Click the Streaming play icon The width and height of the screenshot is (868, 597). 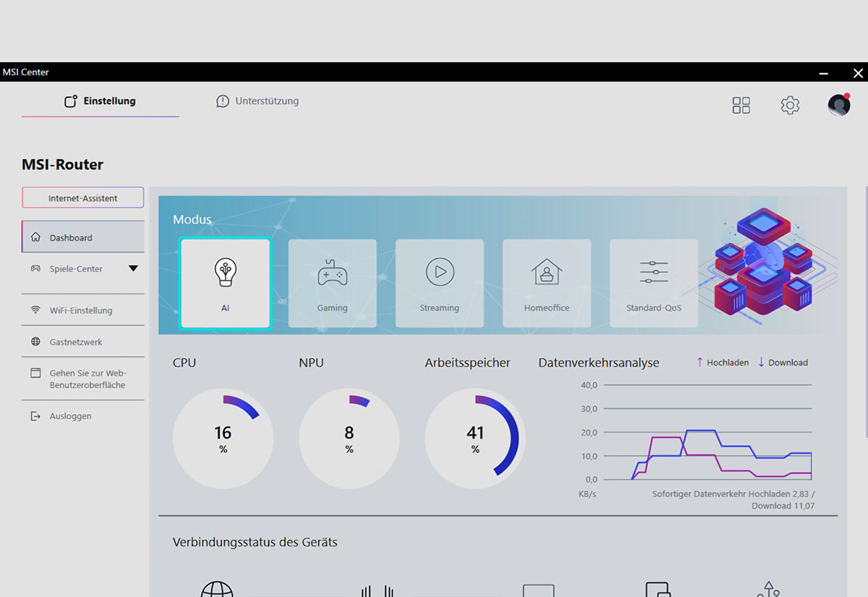click(440, 272)
